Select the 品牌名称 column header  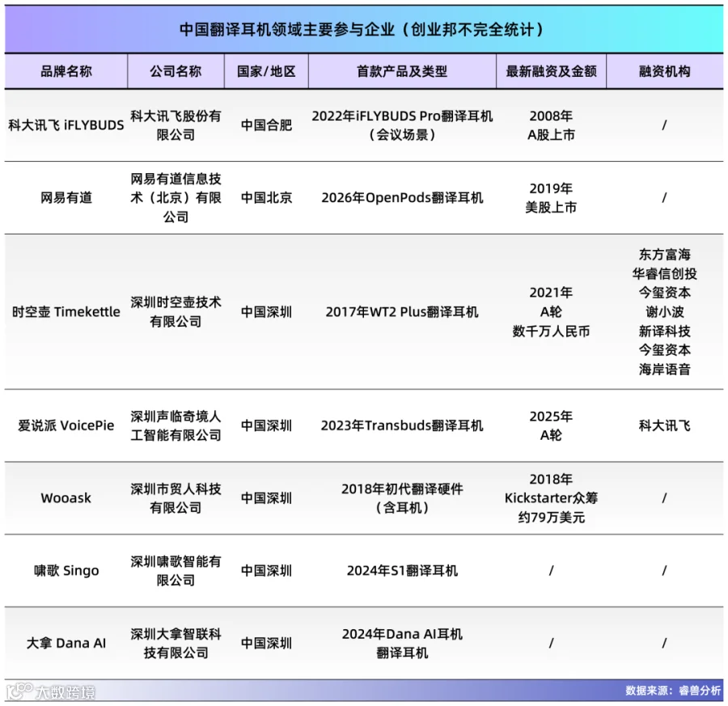tap(66, 71)
